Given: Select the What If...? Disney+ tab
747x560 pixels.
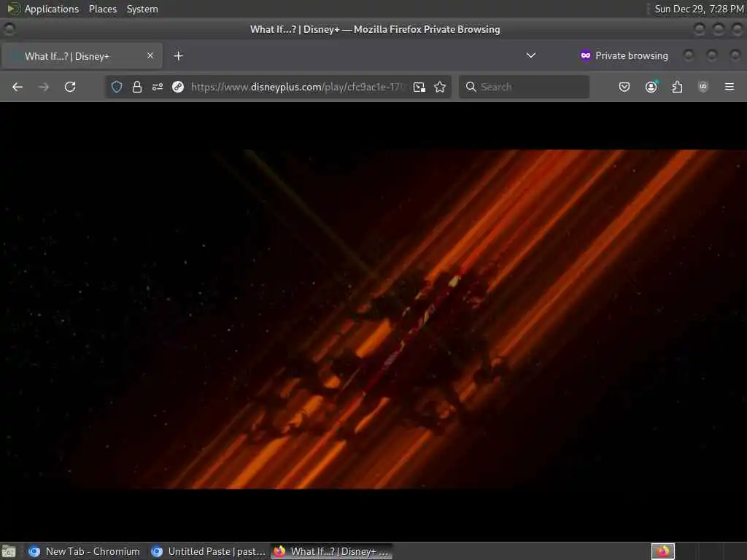Looking at the screenshot, I should [82, 56].
